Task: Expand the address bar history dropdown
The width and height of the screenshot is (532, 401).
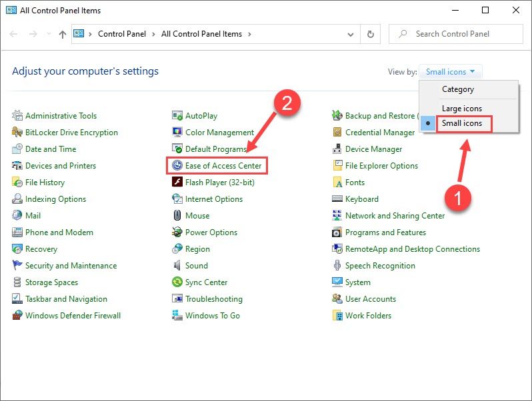Action: click(x=351, y=34)
